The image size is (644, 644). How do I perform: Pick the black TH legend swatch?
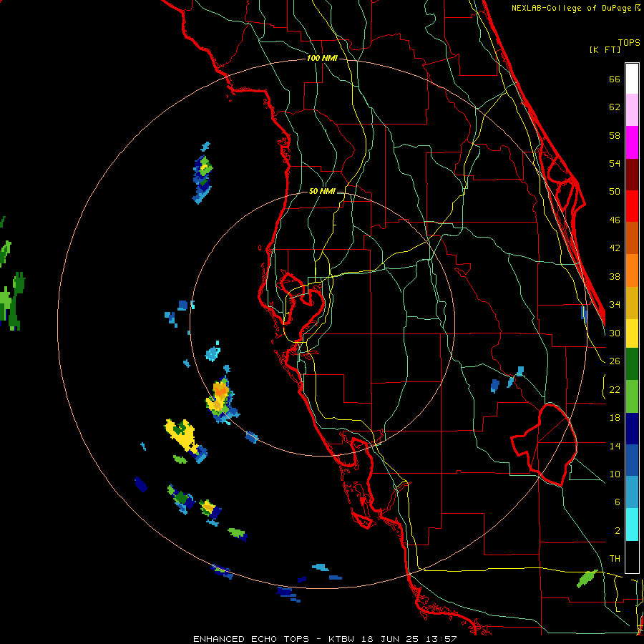[x=632, y=556]
